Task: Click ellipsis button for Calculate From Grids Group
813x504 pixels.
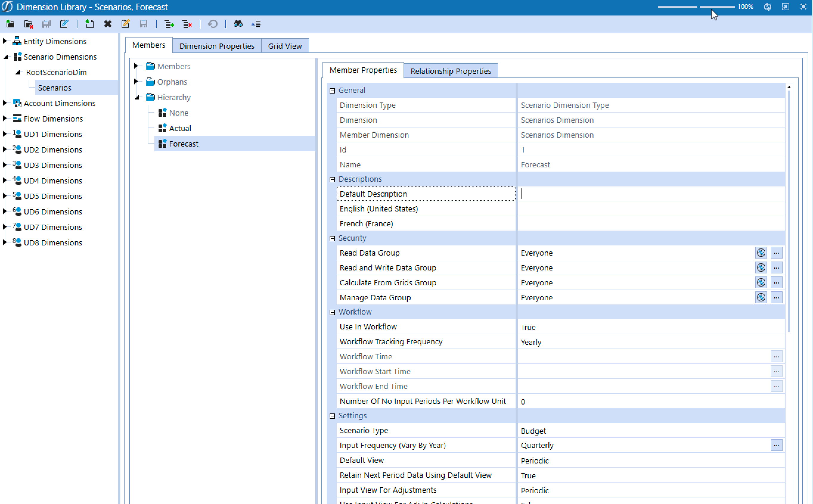Action: [x=776, y=283]
